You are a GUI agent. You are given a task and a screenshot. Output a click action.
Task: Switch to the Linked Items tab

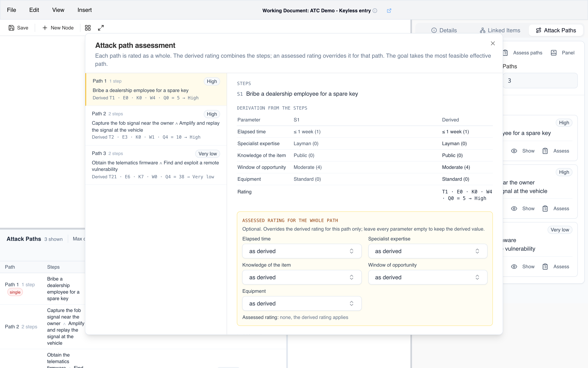click(x=500, y=30)
